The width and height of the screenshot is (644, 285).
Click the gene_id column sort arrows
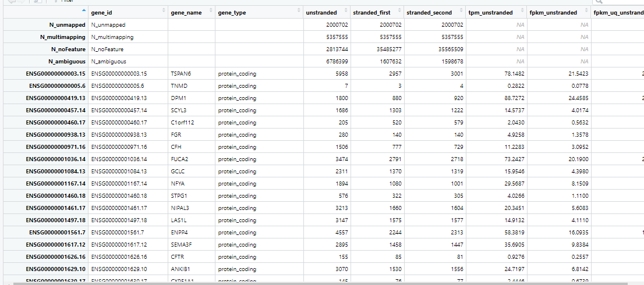click(164, 10)
